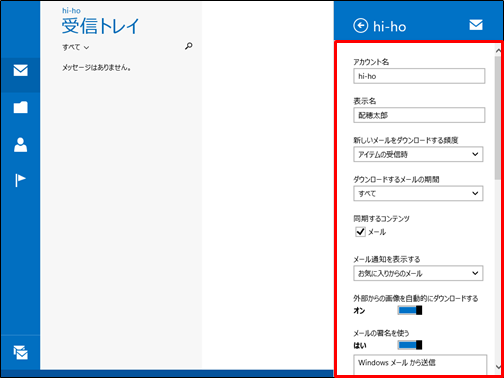Viewport: 504px width, 378px height.
Task: Go back using the circled arrow icon
Action: tap(361, 26)
